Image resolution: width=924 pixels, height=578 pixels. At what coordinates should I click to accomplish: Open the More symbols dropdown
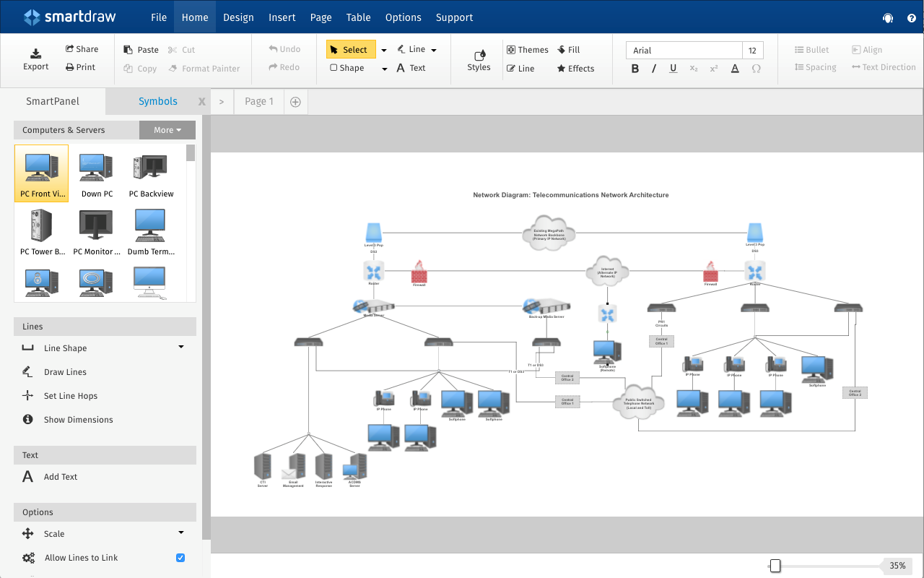167,130
